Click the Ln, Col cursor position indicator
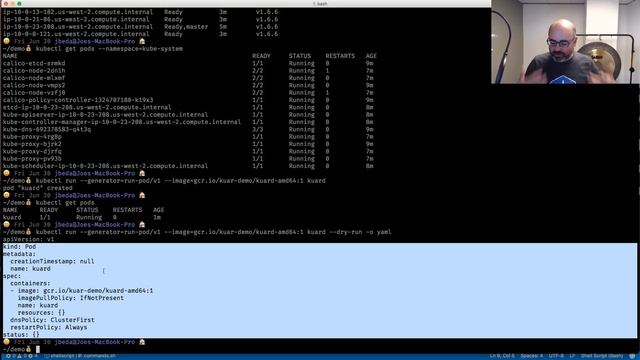The height and width of the screenshot is (360, 640). [x=501, y=356]
